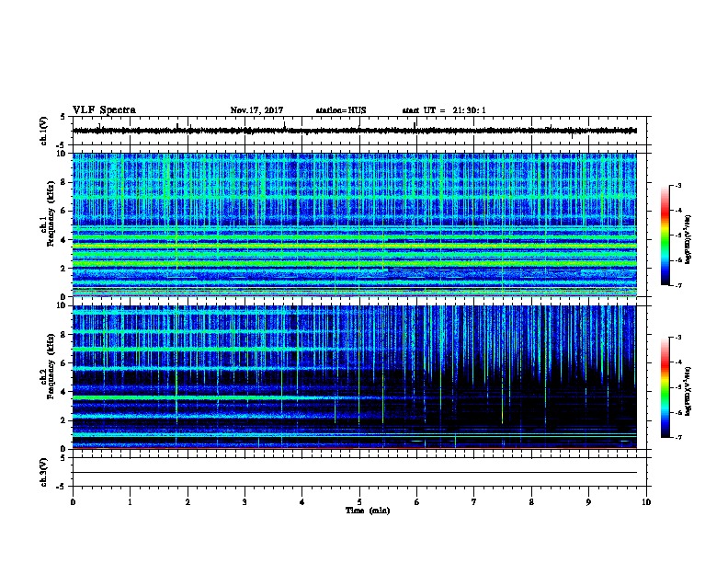
Task: Click time axis tick label "6" on the time axis
Action: (417, 502)
